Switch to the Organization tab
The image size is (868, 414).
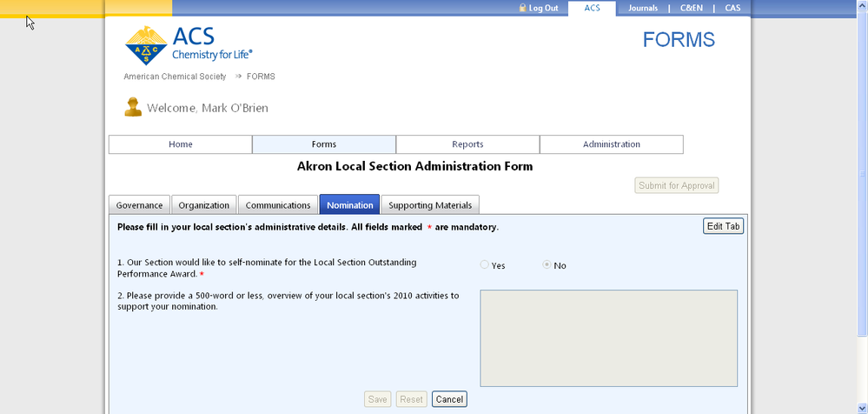[x=203, y=205]
